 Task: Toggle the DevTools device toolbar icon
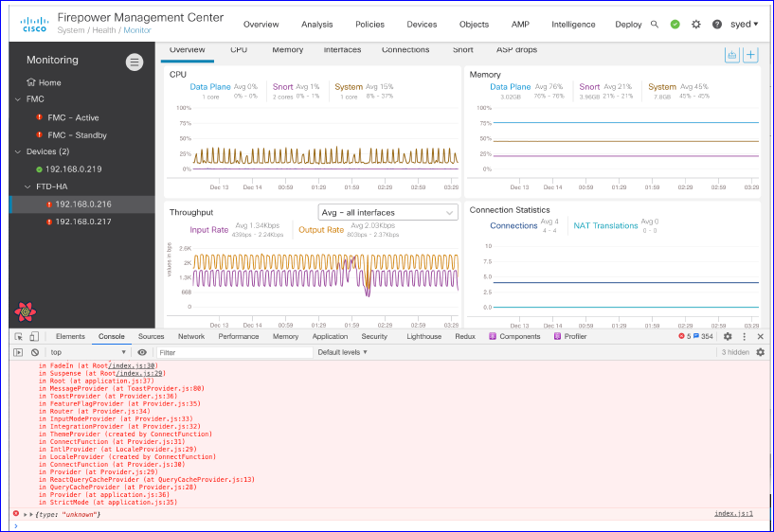coord(34,336)
